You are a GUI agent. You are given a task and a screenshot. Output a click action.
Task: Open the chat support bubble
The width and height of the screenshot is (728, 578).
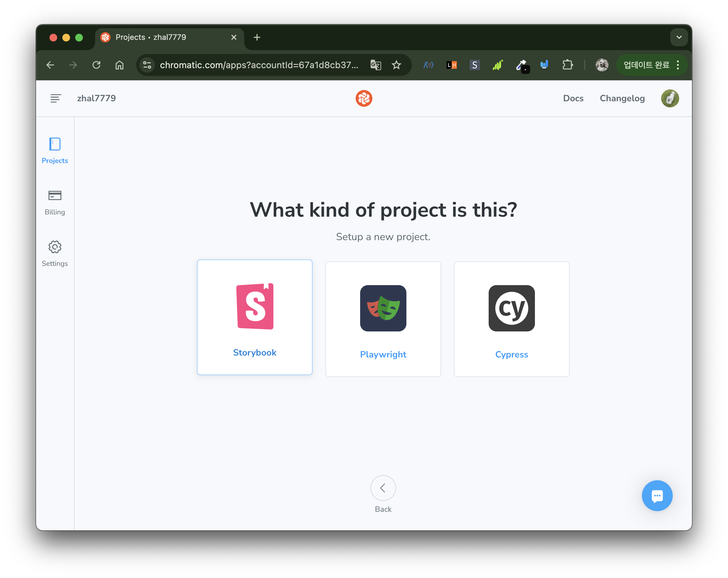point(657,496)
